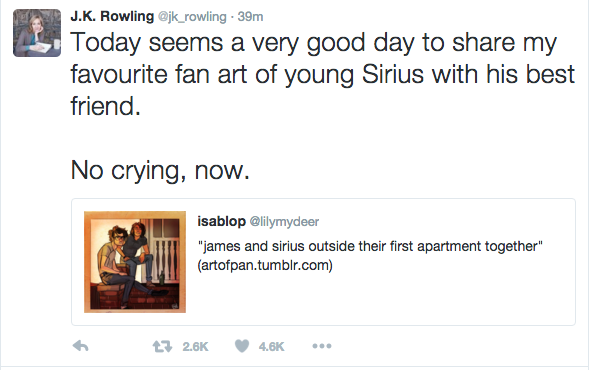Screen dimensions: 589x370
Task: Click the 2.6K retweet count
Action: tap(195, 346)
